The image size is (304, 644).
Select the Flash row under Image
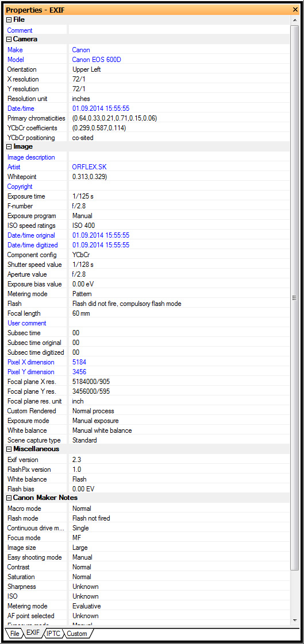tap(147, 304)
